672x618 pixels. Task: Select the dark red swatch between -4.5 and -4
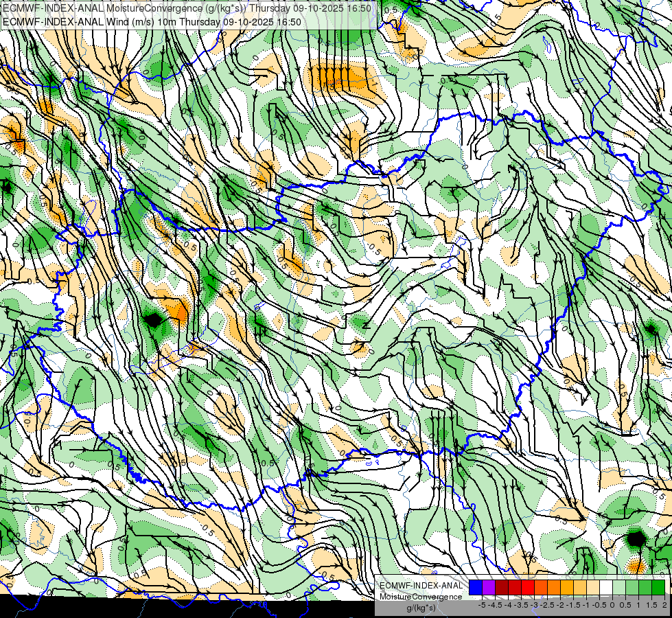[x=502, y=587]
